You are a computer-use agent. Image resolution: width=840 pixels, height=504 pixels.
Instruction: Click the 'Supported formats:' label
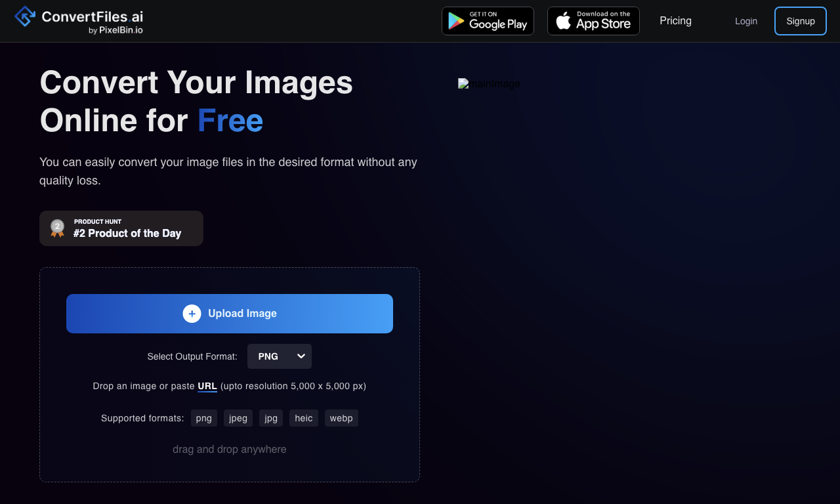tap(142, 418)
